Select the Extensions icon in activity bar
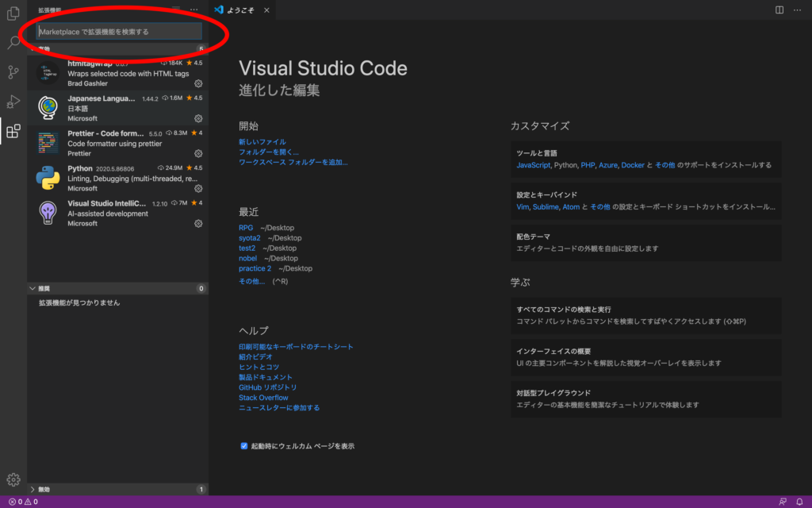This screenshot has height=508, width=812. 13,131
